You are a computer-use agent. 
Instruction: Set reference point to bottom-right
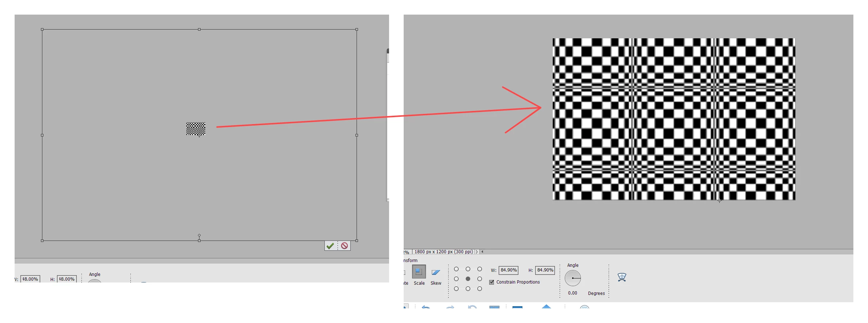coord(480,289)
